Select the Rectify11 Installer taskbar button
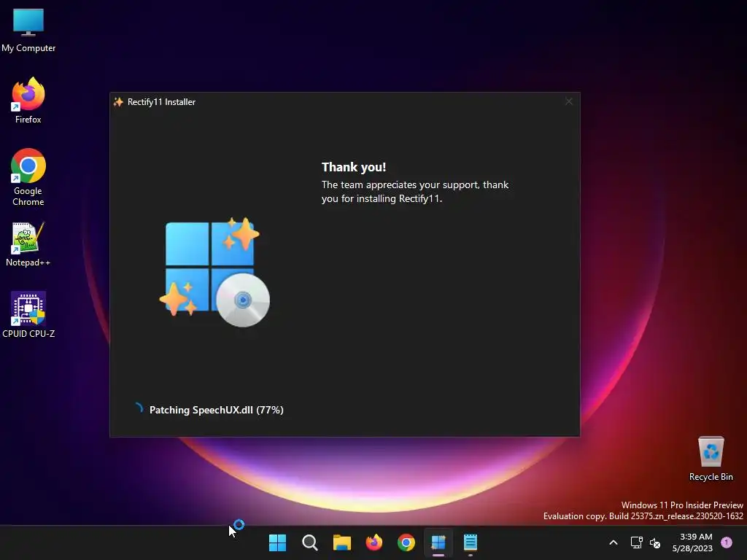This screenshot has width=747, height=560. (438, 542)
